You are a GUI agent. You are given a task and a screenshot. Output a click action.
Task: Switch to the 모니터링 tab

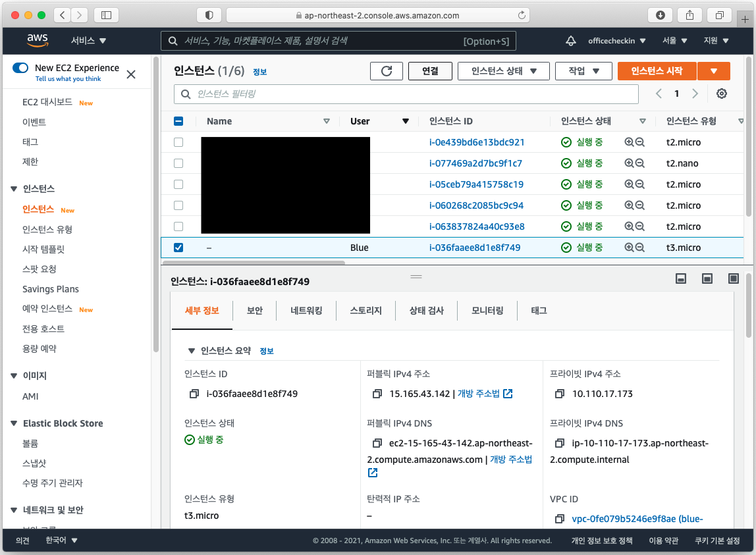487,311
